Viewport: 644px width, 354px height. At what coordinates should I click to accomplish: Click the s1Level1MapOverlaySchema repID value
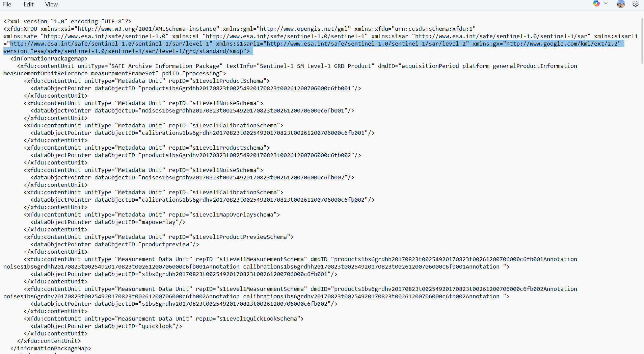233,214
